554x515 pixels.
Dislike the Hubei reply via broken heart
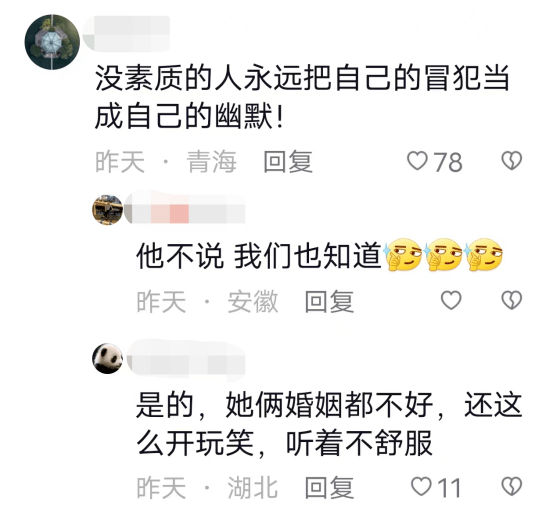click(x=512, y=486)
